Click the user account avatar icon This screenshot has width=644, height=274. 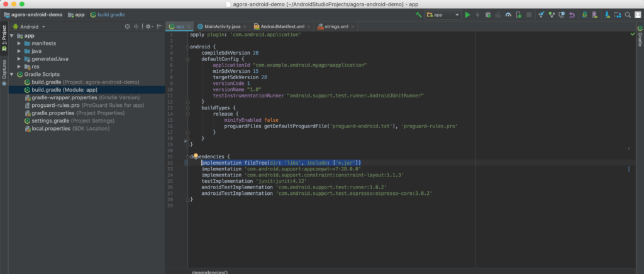[x=638, y=14]
